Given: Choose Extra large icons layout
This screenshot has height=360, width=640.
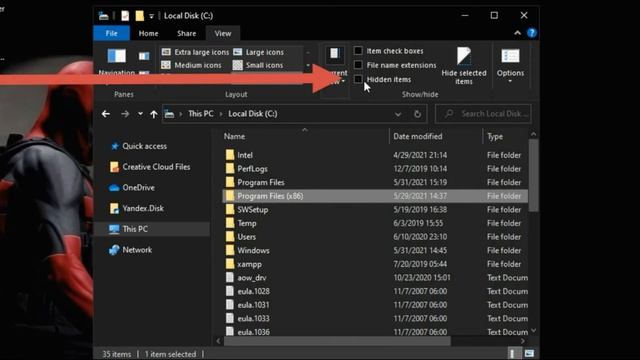Looking at the screenshot, I should [x=195, y=52].
